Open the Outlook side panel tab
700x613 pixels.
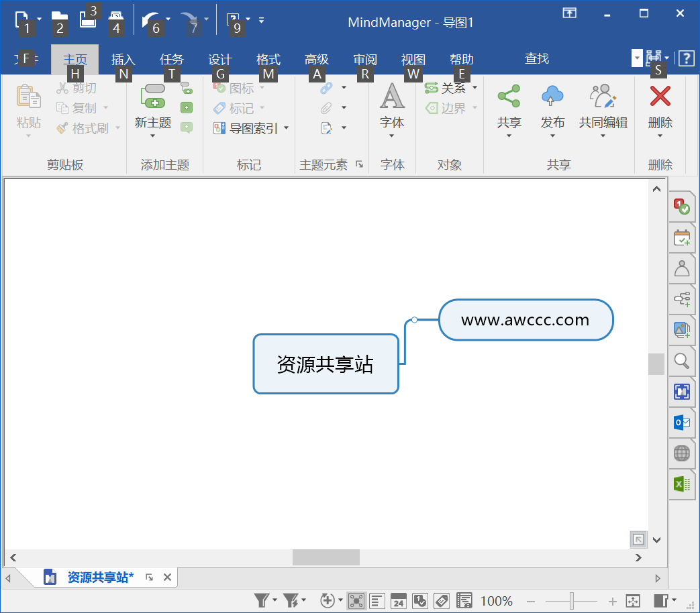(x=682, y=422)
